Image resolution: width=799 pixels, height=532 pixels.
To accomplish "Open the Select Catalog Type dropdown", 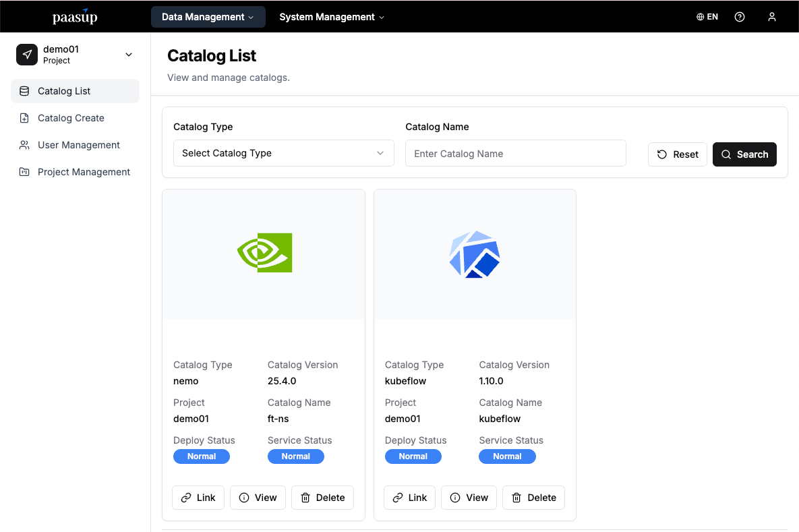I will pos(283,153).
